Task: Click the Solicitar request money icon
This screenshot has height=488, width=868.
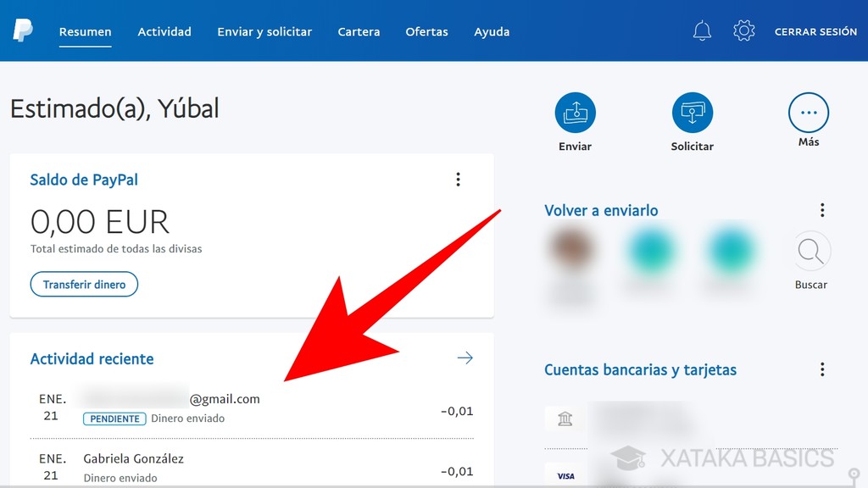Action: pos(692,113)
